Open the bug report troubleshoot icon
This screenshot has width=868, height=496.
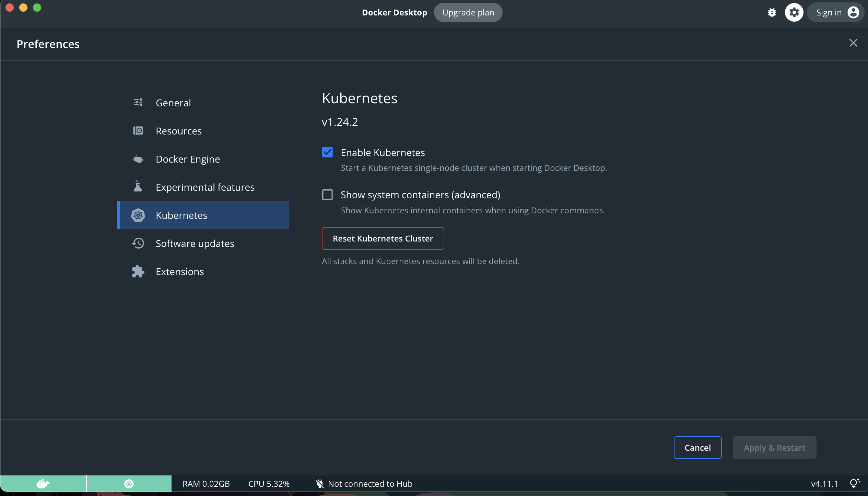(x=772, y=13)
